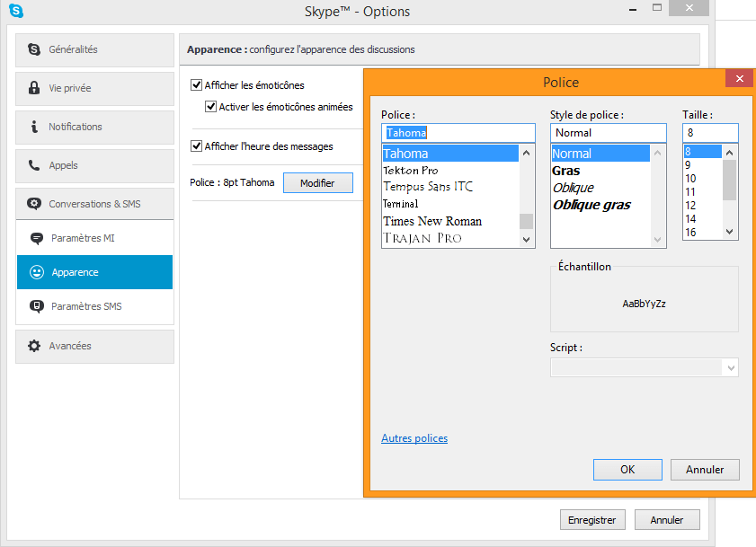Click the speech bubble icon beside Paramètres MI
Image resolution: width=756 pixels, height=547 pixels.
37,238
